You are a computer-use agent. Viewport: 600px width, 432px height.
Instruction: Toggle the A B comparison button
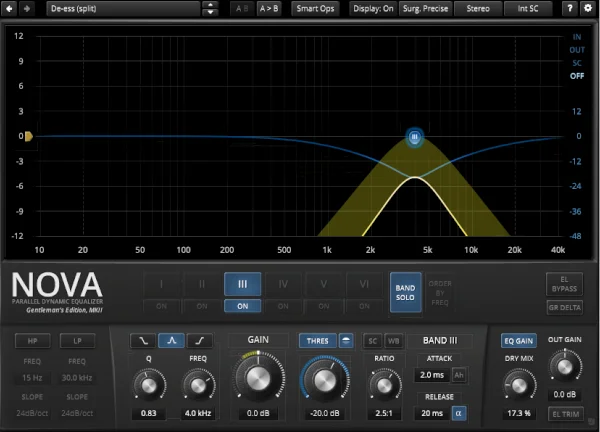(242, 8)
